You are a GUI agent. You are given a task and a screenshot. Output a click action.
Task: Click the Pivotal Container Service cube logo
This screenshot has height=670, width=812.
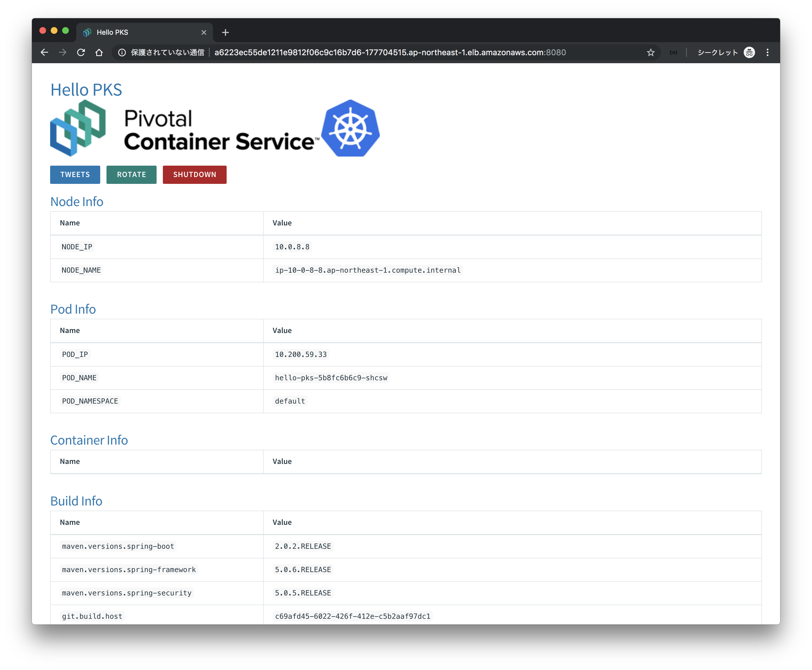click(78, 128)
